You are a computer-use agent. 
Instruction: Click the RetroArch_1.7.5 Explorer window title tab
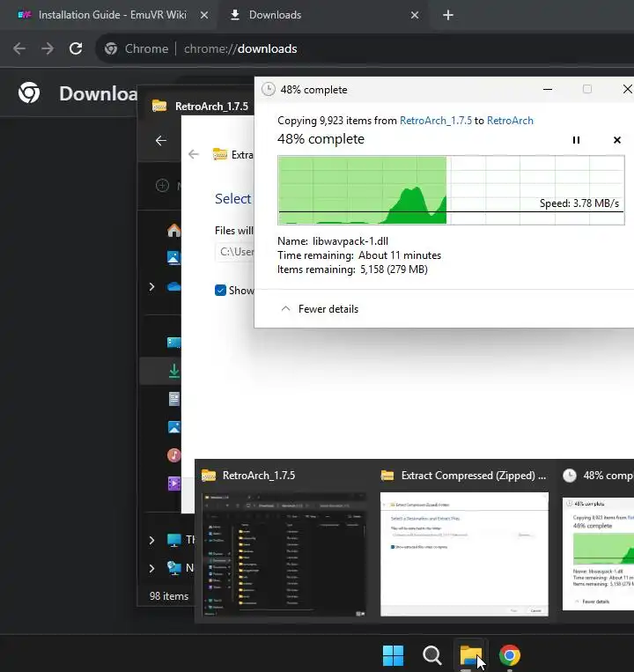(202, 106)
